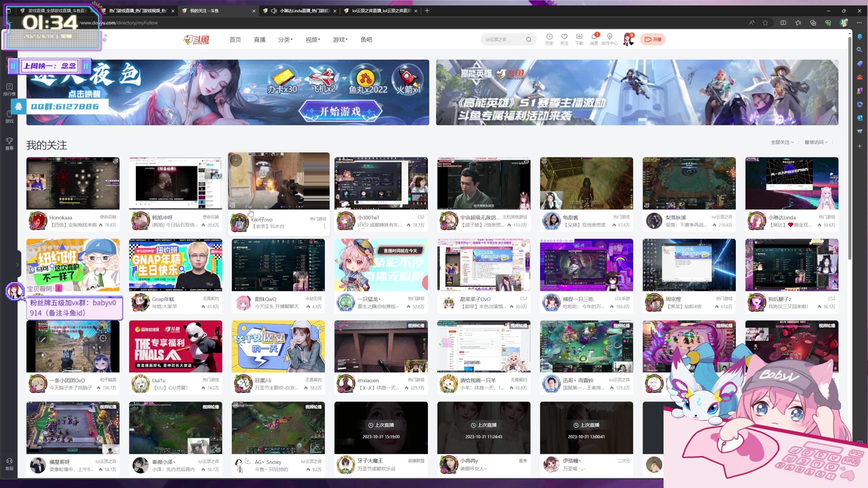This screenshot has width=868, height=488.
Task: Expand 最常访问 sort dropdown
Action: click(x=816, y=142)
